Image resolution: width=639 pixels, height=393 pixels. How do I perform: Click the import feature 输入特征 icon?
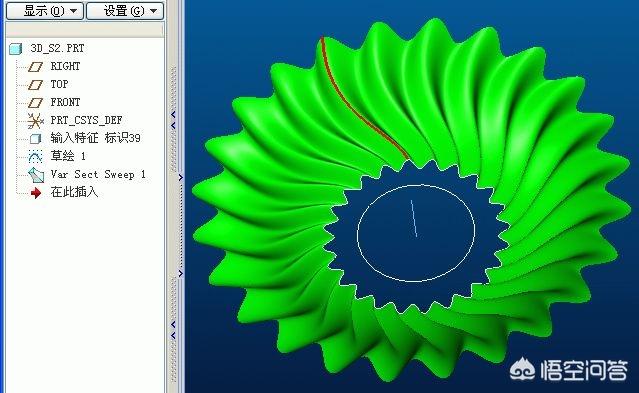35,139
